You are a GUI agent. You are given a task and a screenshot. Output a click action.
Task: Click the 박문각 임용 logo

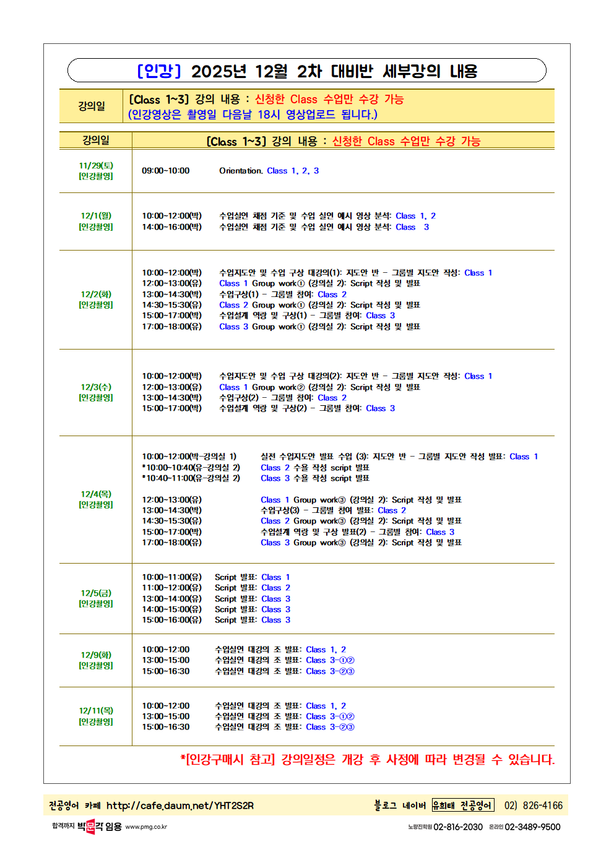[x=99, y=827]
